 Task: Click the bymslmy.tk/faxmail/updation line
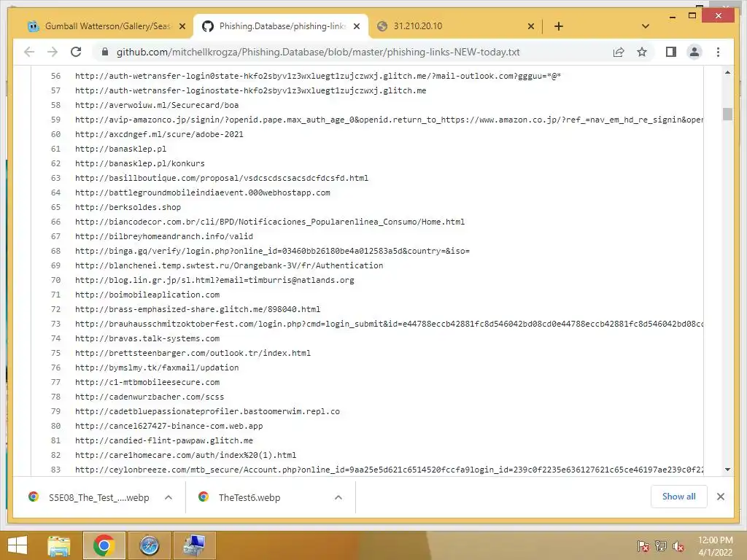pyautogui.click(x=157, y=367)
